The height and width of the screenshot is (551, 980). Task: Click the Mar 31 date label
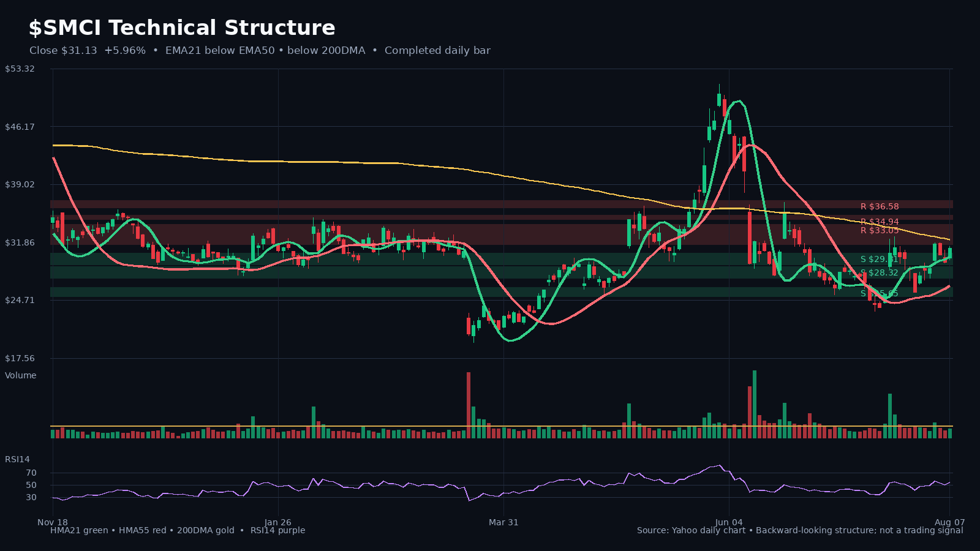[503, 522]
